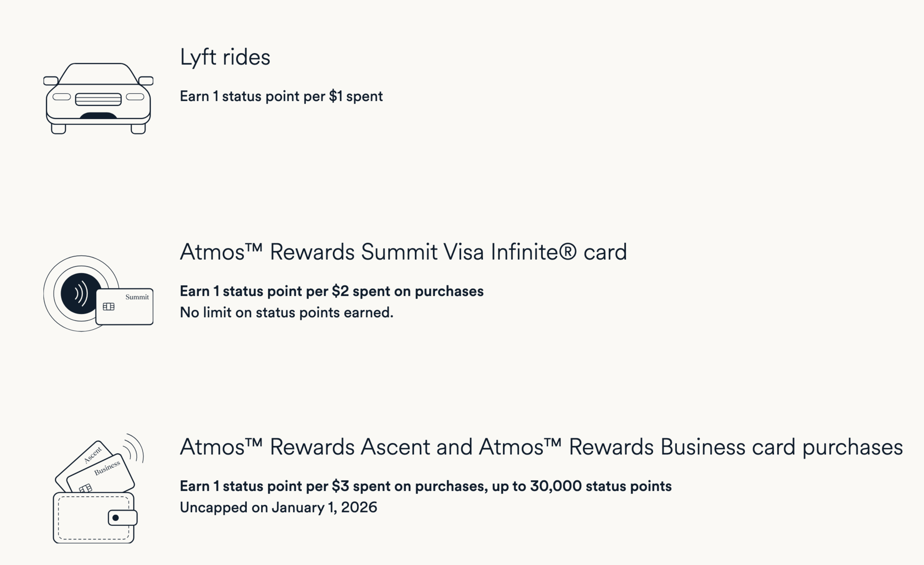This screenshot has width=924, height=565.
Task: Click "Earn 1 status point per $1 spent"
Action: click(x=281, y=96)
